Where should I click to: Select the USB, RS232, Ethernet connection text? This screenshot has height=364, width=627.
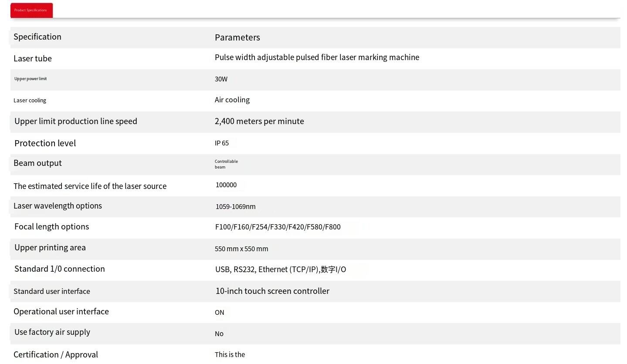click(281, 270)
